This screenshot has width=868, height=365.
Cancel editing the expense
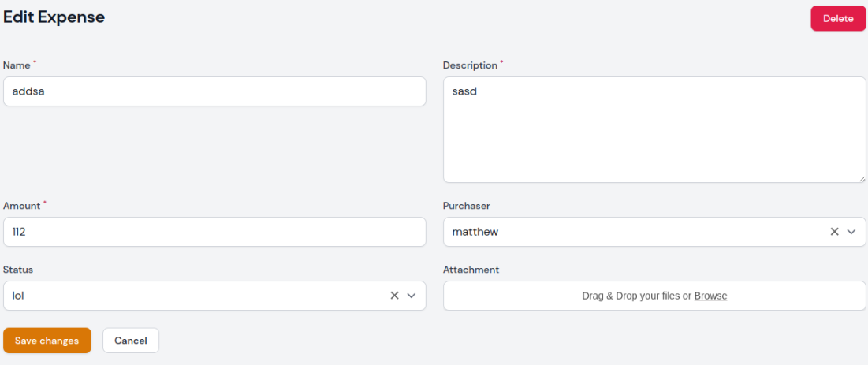click(131, 341)
